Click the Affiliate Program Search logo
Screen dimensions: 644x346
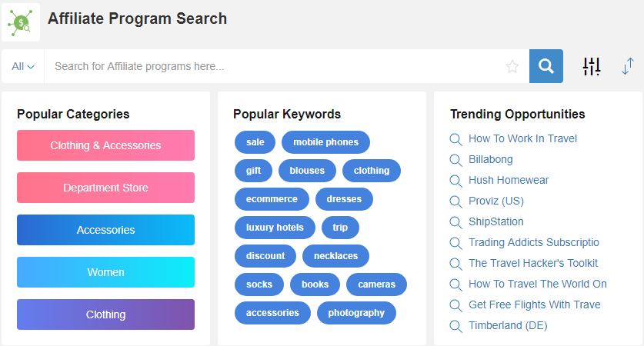pos(21,22)
